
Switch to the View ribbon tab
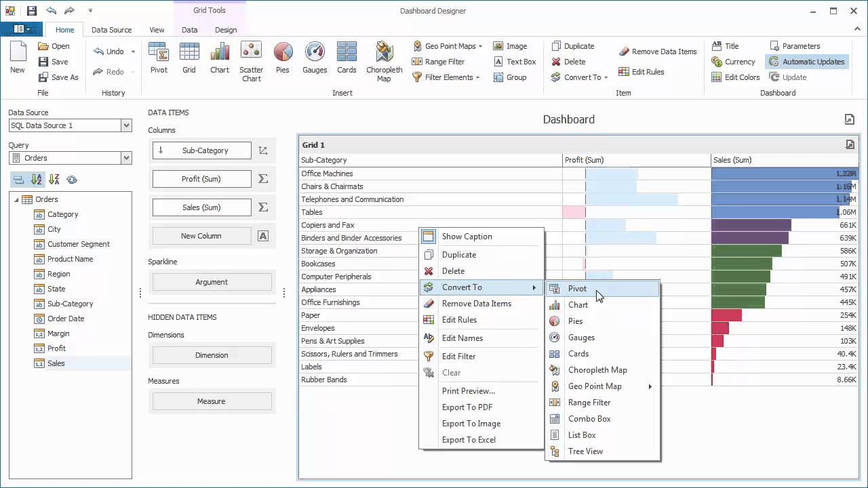click(x=157, y=30)
